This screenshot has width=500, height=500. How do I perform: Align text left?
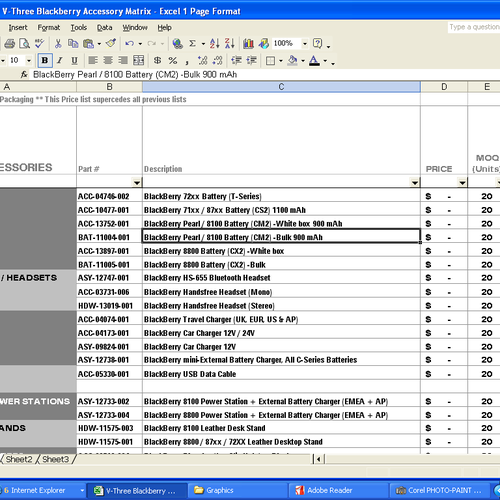[93, 60]
